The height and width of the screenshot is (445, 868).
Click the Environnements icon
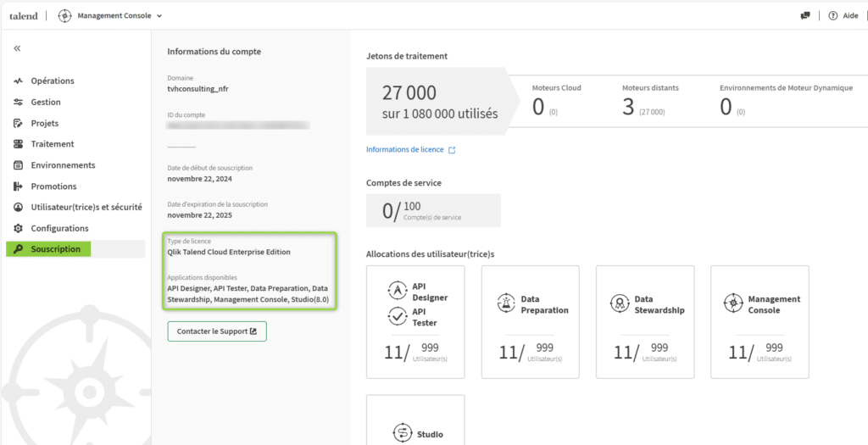[19, 165]
